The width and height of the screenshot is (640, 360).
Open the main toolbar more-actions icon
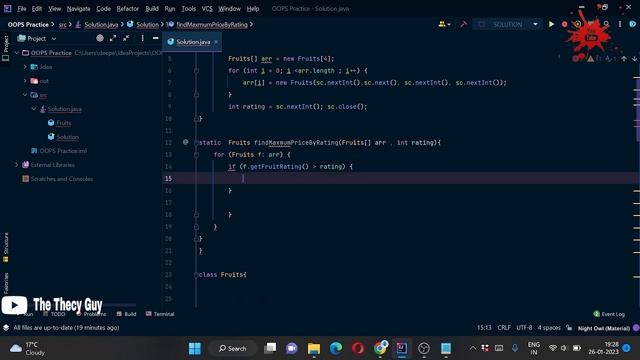pyautogui.click(x=620, y=24)
